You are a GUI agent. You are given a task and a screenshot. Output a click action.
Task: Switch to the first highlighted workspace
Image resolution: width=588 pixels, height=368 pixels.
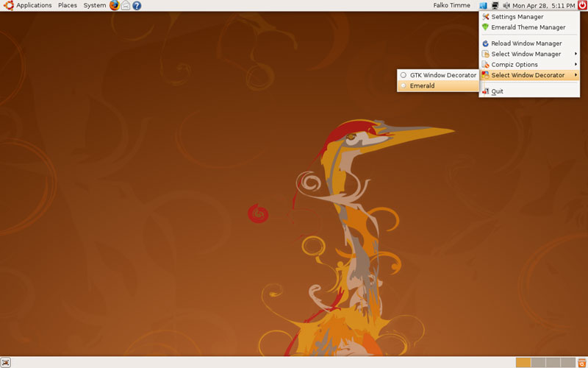click(x=523, y=362)
